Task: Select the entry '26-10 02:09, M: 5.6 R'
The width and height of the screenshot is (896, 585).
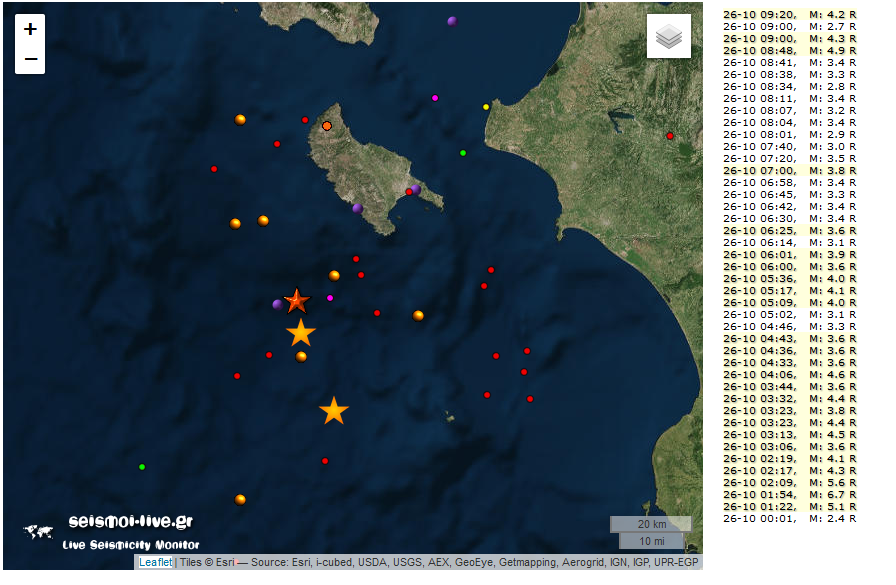Action: click(789, 483)
